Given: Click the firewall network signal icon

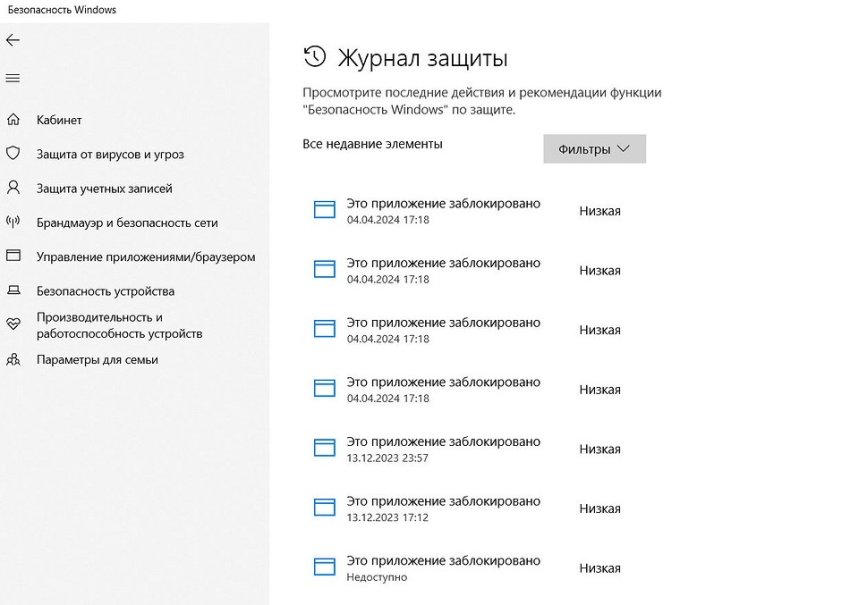Looking at the screenshot, I should (x=14, y=222).
